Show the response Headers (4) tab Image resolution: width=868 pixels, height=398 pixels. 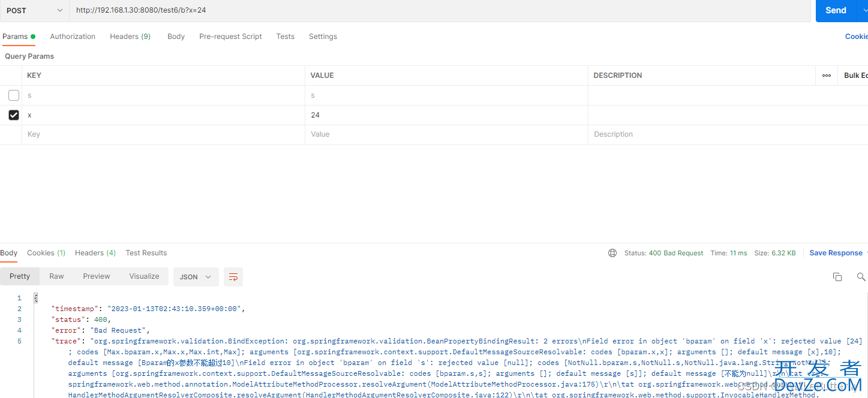tap(95, 253)
